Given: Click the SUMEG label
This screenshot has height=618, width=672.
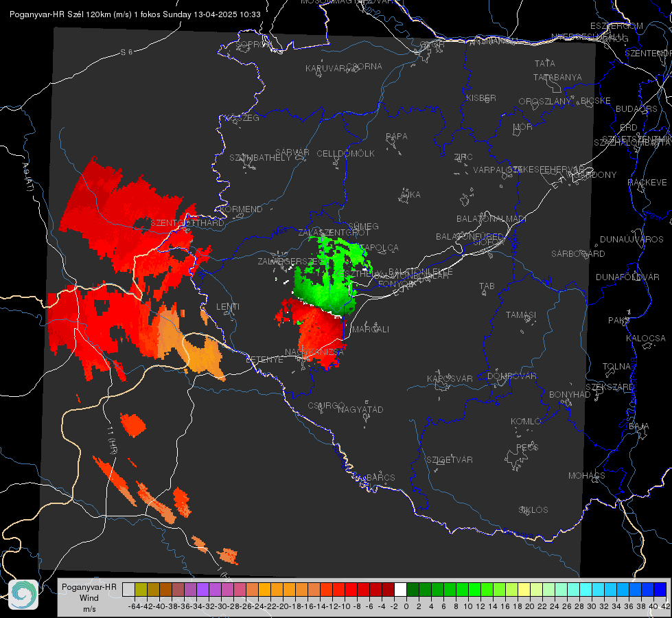Looking at the screenshot, I should 363,226.
